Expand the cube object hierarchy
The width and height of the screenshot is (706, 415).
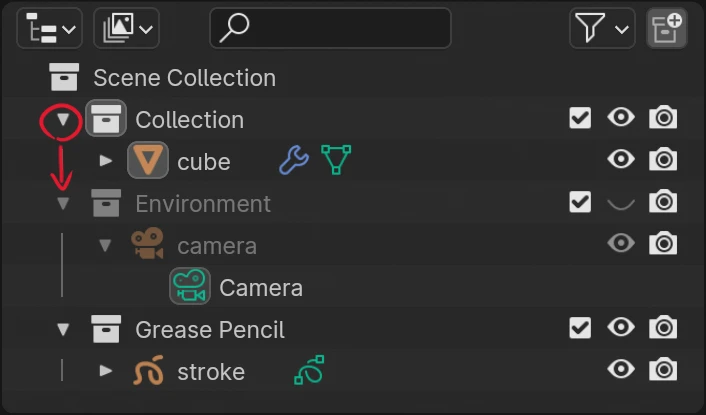106,161
